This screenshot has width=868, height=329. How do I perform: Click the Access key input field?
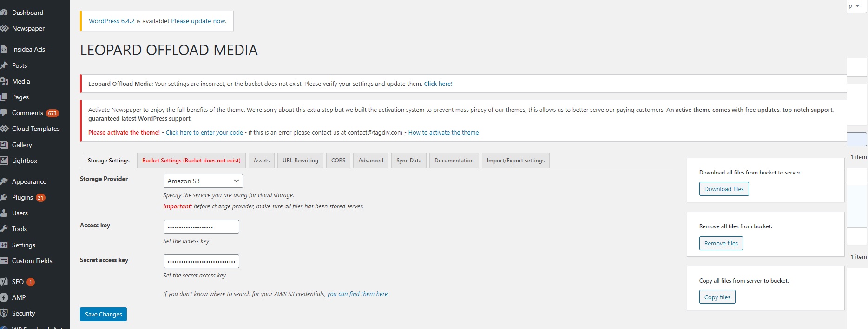click(201, 227)
